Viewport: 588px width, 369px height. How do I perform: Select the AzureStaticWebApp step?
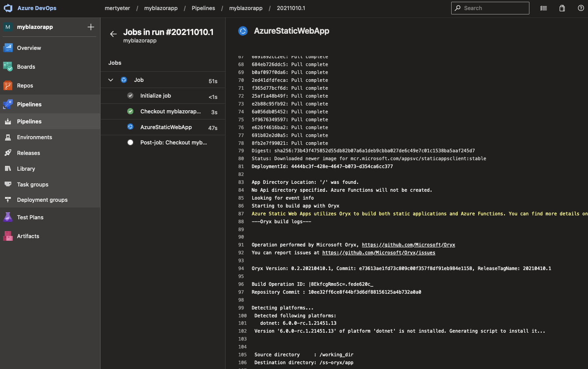[163, 127]
